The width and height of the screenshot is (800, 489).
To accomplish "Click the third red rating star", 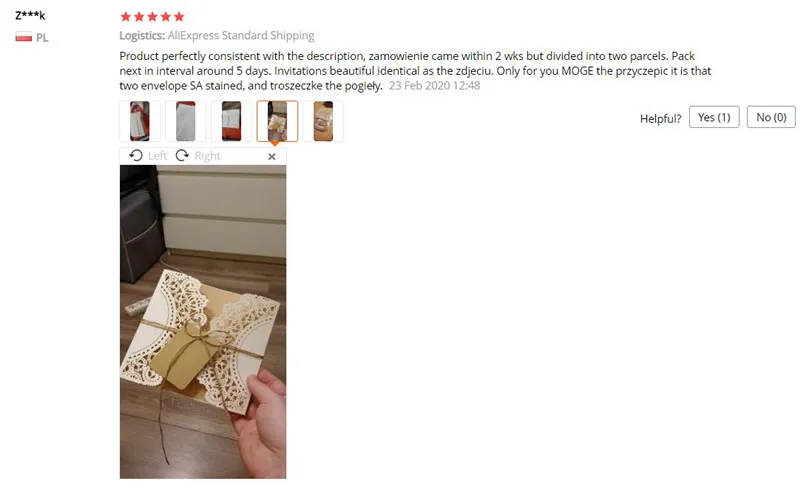I will (x=153, y=17).
